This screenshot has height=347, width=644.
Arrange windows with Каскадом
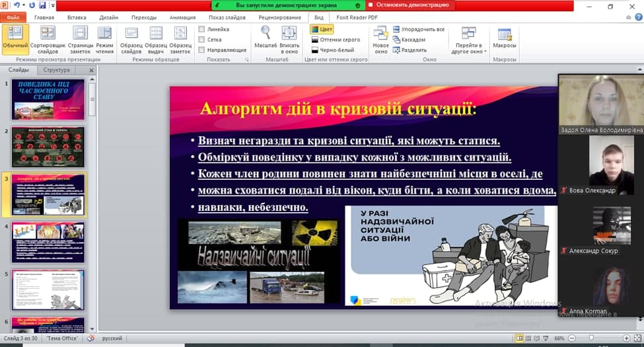coord(409,40)
